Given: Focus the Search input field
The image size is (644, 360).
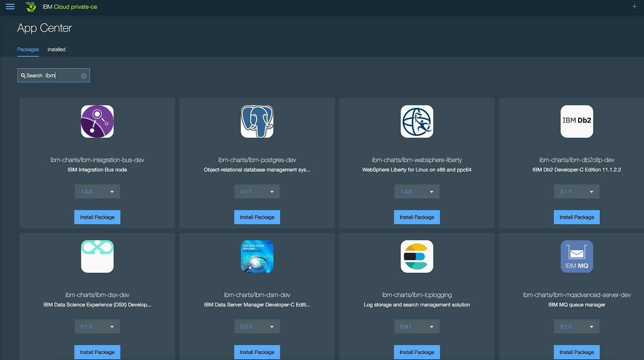Looking at the screenshot, I should point(54,75).
